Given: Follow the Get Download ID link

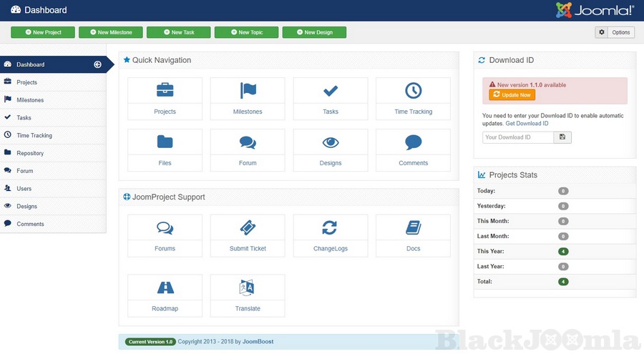Looking at the screenshot, I should tap(527, 124).
